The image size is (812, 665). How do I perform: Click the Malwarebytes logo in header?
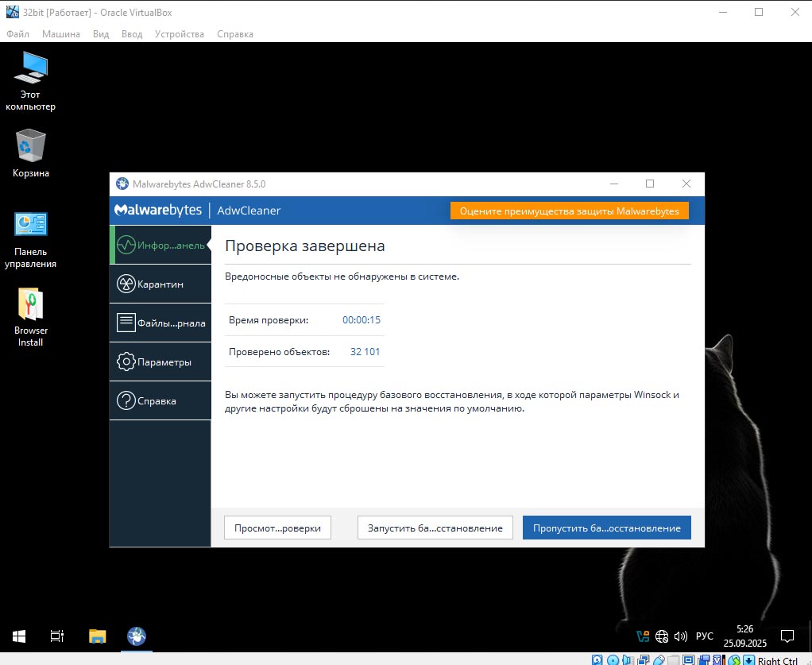(158, 210)
